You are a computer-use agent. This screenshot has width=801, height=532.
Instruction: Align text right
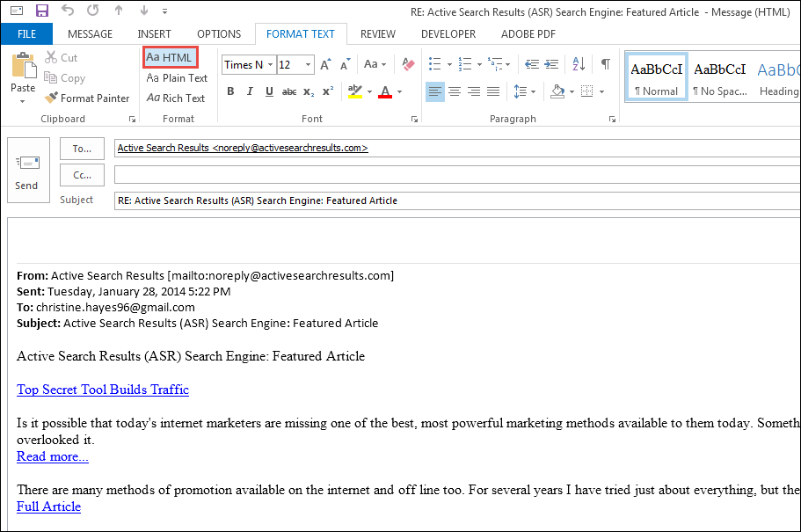(474, 92)
